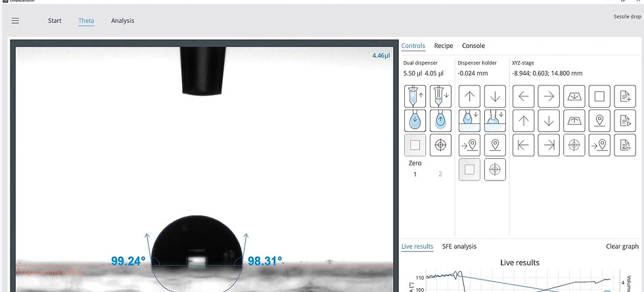Open the Console tab
This screenshot has height=292, width=644.
(474, 45)
